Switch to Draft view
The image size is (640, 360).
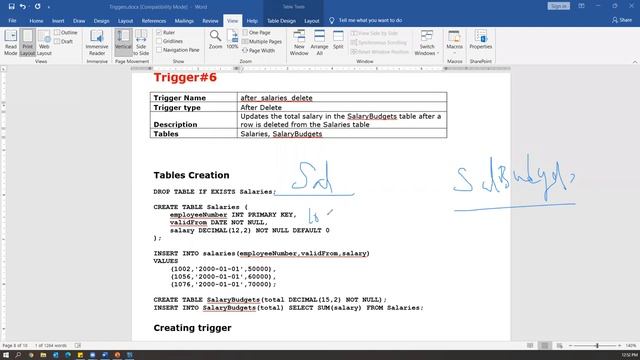tap(64, 41)
